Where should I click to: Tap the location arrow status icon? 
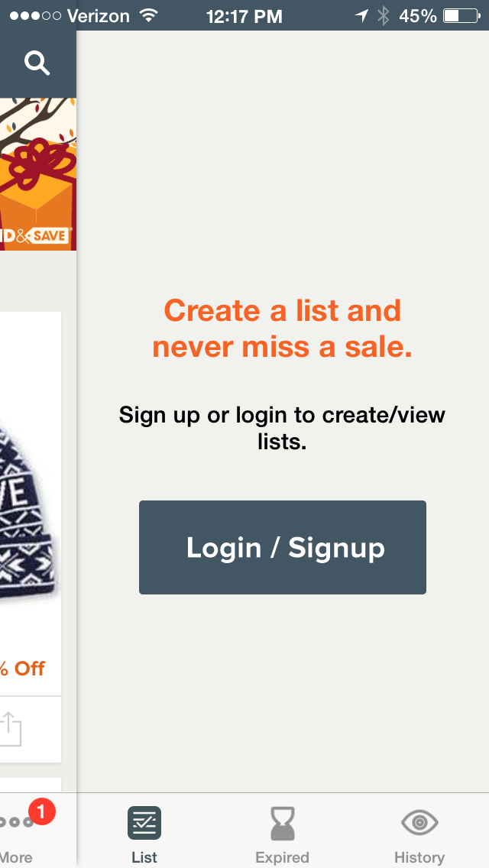[x=361, y=15]
